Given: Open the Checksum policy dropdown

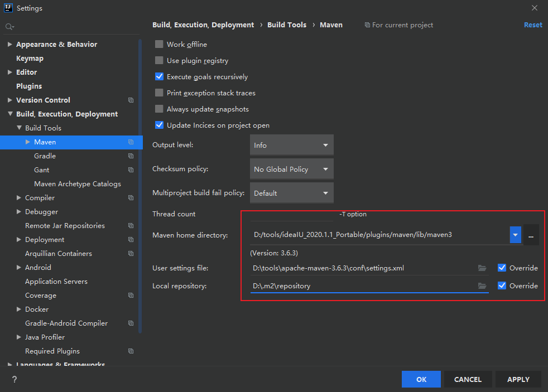Looking at the screenshot, I should pyautogui.click(x=291, y=169).
